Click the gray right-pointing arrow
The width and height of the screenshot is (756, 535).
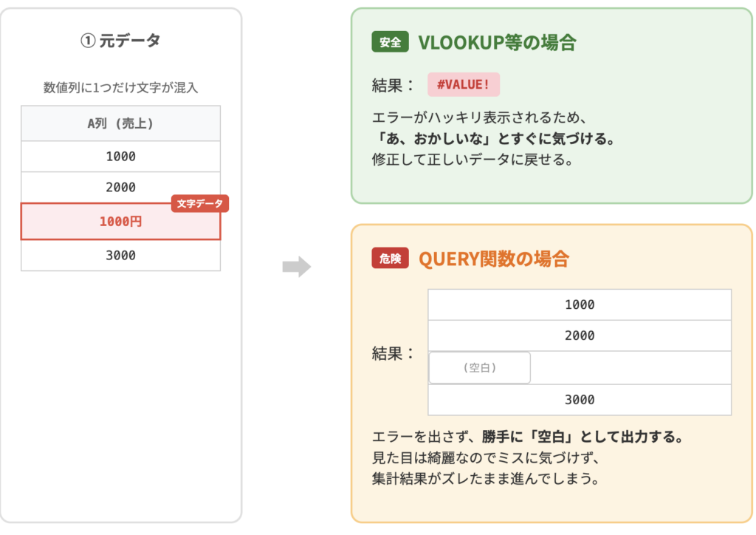coord(297,267)
